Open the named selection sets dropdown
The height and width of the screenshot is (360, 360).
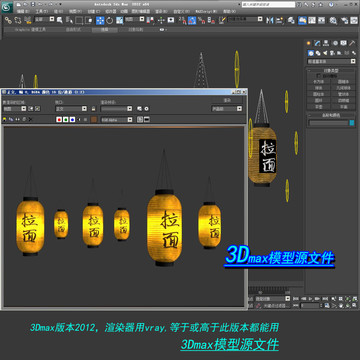(245, 19)
